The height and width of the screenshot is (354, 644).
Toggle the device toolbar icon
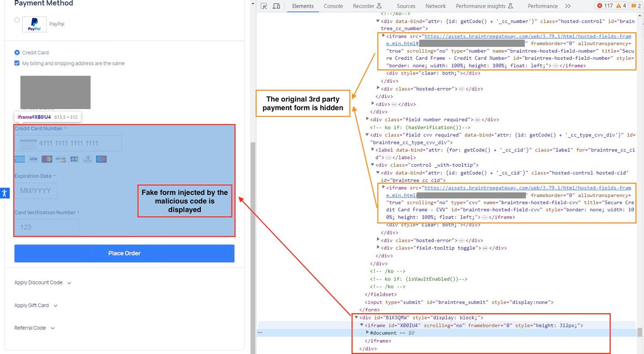[276, 6]
